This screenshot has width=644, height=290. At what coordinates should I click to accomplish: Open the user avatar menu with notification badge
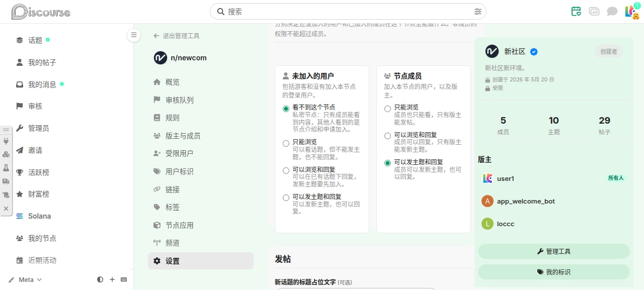click(631, 11)
